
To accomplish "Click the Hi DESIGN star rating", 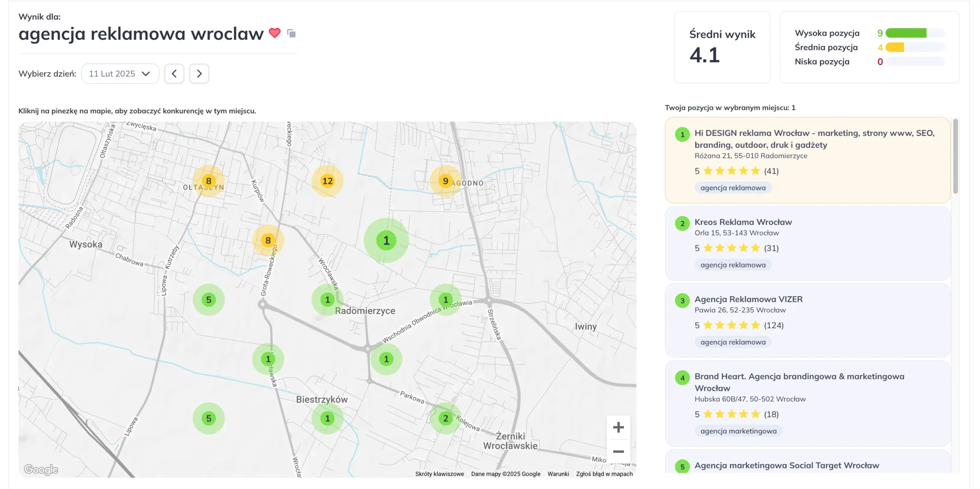I will (731, 171).
